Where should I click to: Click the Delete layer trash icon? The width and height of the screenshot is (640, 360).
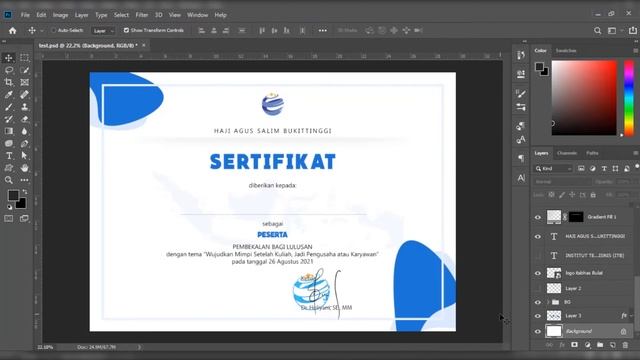[x=625, y=345]
